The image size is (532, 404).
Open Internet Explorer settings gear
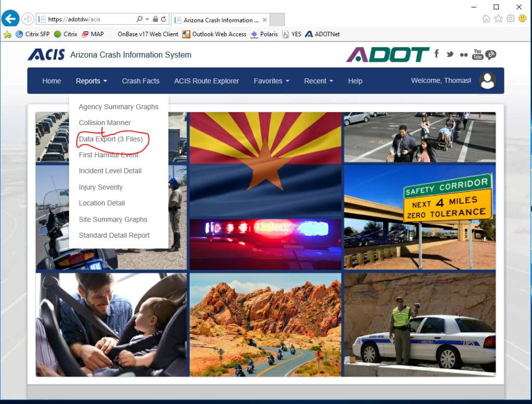(x=510, y=18)
